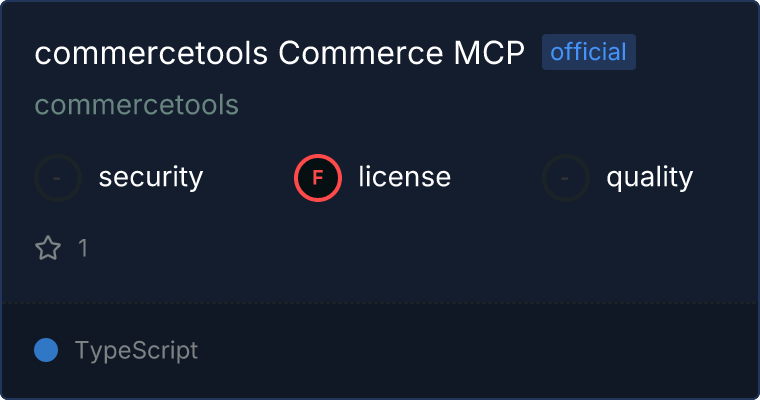This screenshot has height=400, width=760.
Task: Click the security grade dash circle
Action: coord(58,178)
